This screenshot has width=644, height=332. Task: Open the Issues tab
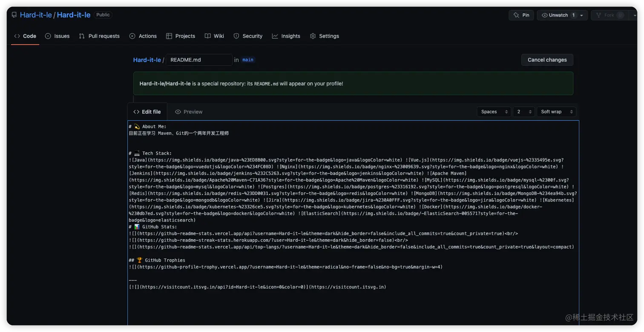tap(57, 36)
